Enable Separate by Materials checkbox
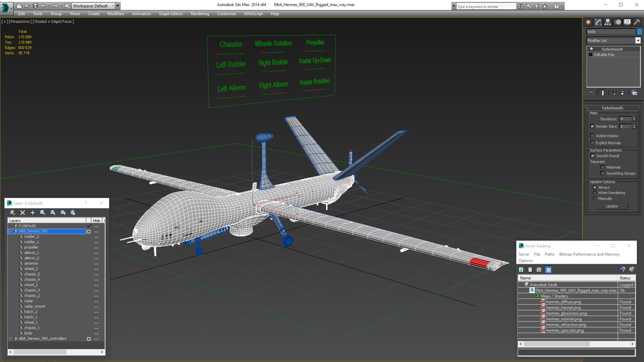The height and width of the screenshot is (362, 644). coord(602,167)
